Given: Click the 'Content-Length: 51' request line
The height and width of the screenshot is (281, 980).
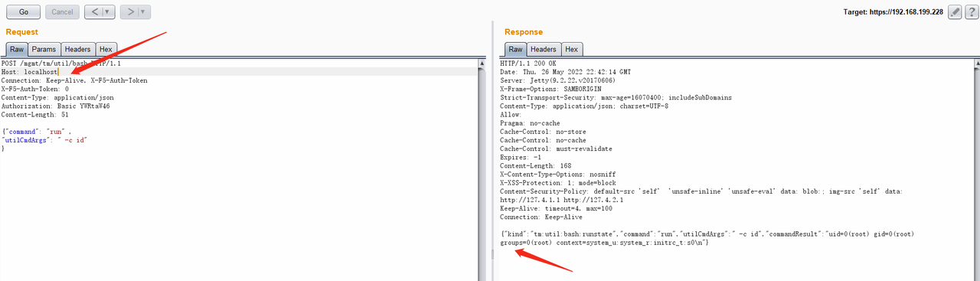Looking at the screenshot, I should tap(35, 115).
